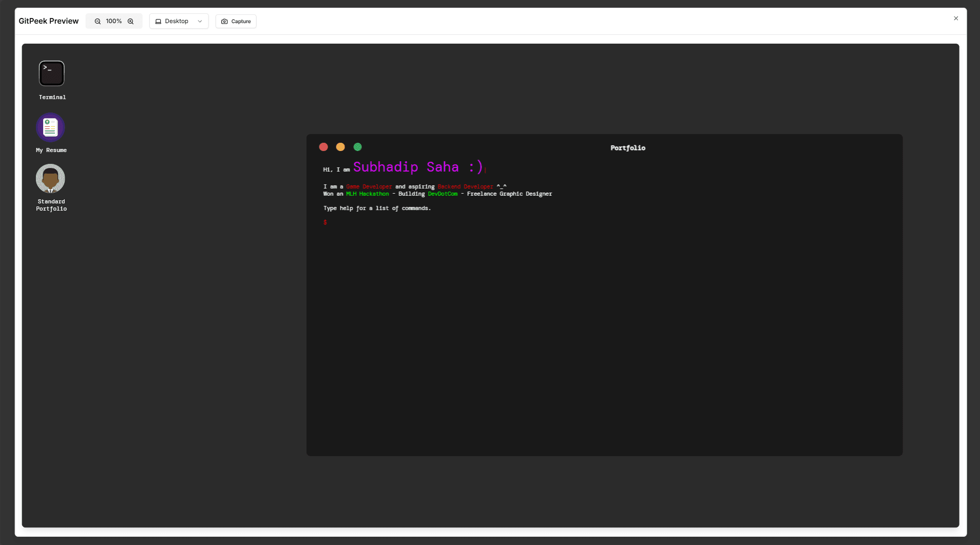Click the chevron next to Desktop

click(x=199, y=21)
